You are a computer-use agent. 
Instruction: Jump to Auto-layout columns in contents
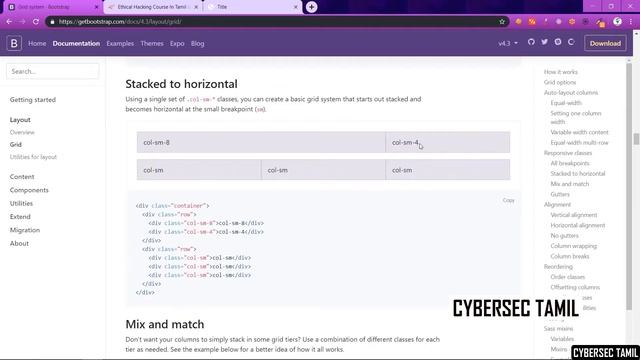click(x=571, y=93)
